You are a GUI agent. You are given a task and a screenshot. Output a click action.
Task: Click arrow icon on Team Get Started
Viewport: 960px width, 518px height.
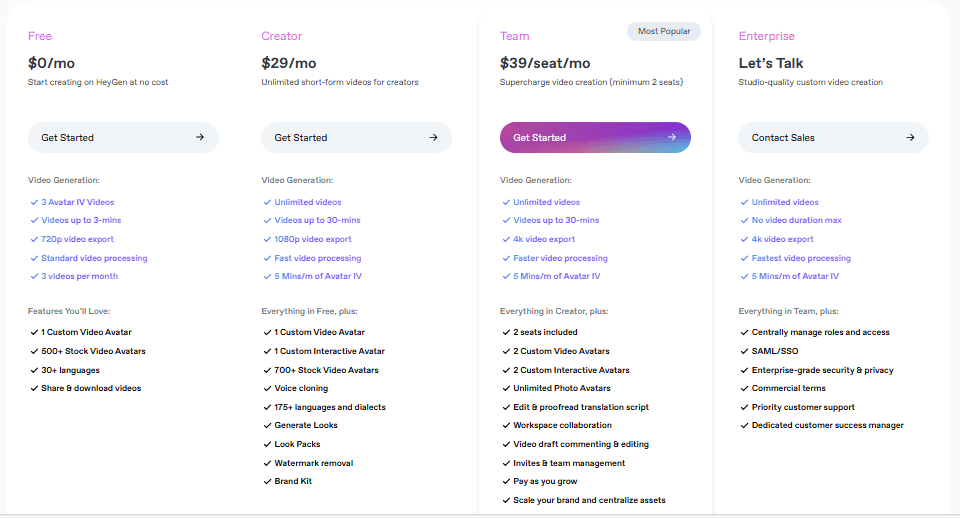(x=672, y=137)
